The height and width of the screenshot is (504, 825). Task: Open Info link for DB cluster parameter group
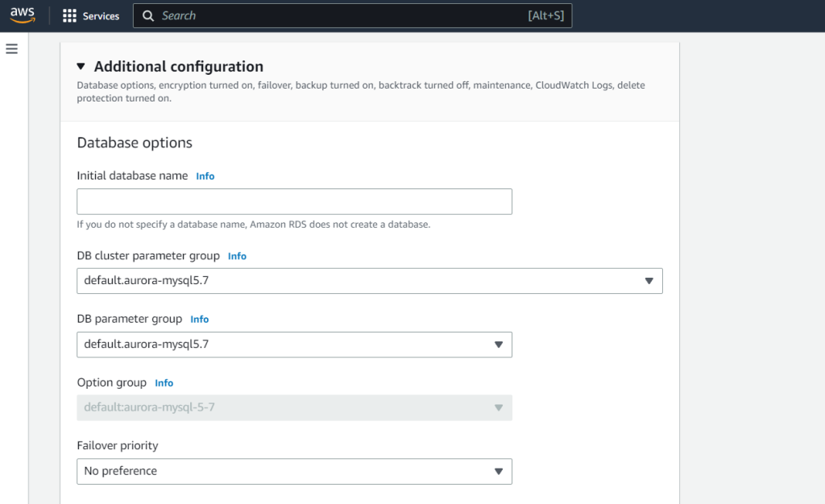(237, 256)
